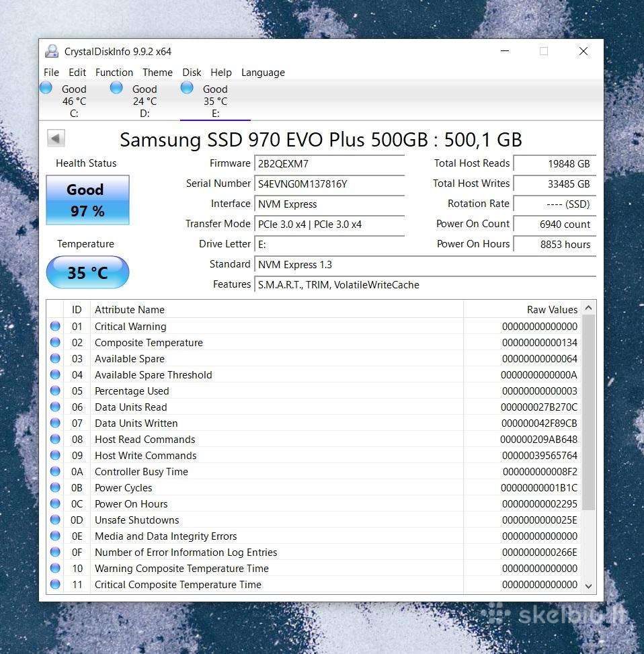This screenshot has height=654, width=644.
Task: Click status orb of Error Information Log Entries row
Action: click(55, 552)
